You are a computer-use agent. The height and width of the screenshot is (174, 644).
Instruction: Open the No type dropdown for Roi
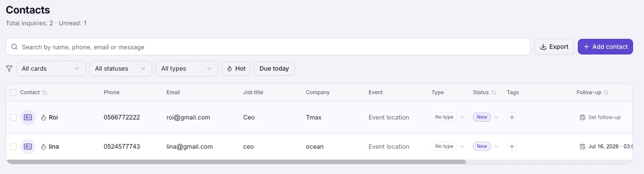[448, 117]
